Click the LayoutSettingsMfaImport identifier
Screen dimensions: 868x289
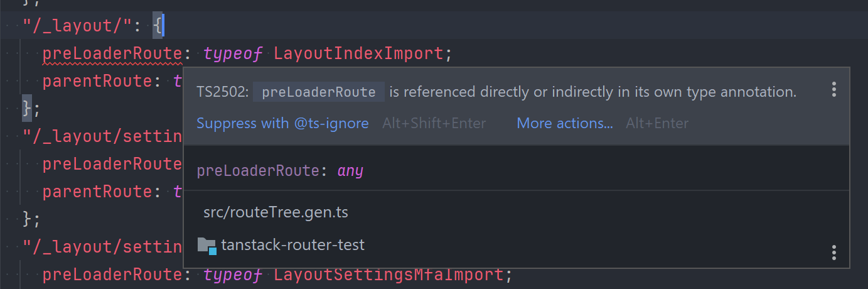click(x=388, y=275)
